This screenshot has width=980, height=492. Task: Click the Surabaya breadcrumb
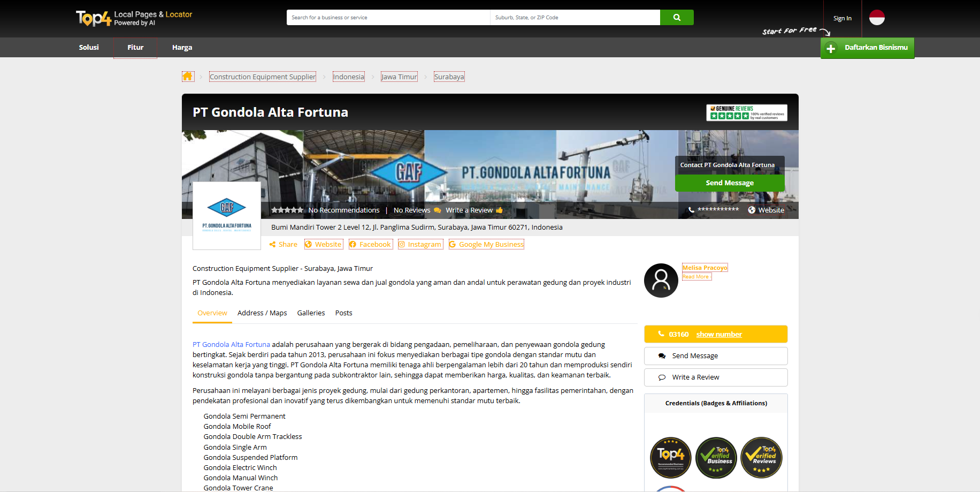449,77
